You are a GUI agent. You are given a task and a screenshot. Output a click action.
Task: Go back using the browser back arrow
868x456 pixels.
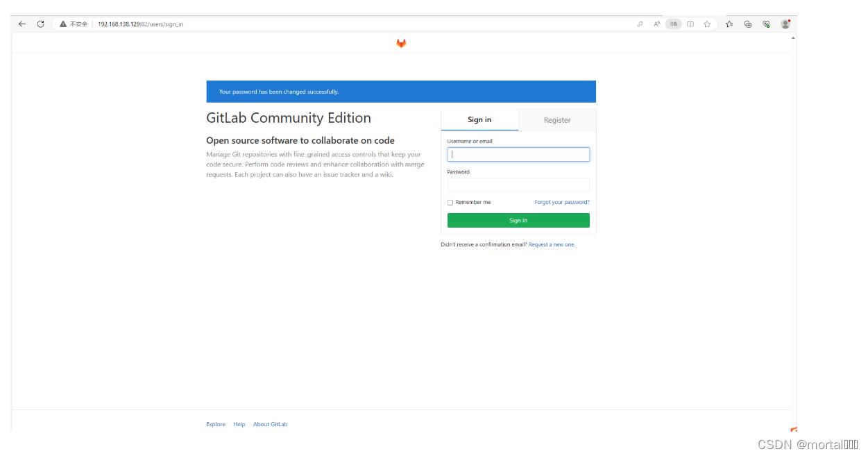(22, 24)
